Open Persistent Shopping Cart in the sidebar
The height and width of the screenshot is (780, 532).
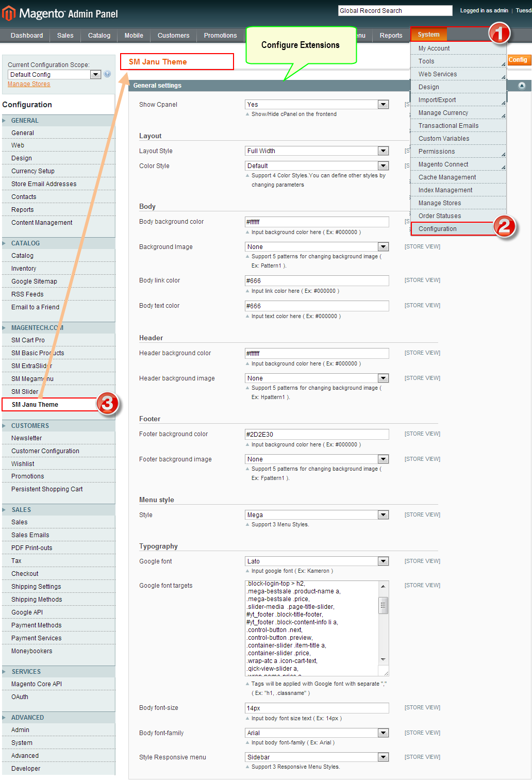pyautogui.click(x=47, y=489)
